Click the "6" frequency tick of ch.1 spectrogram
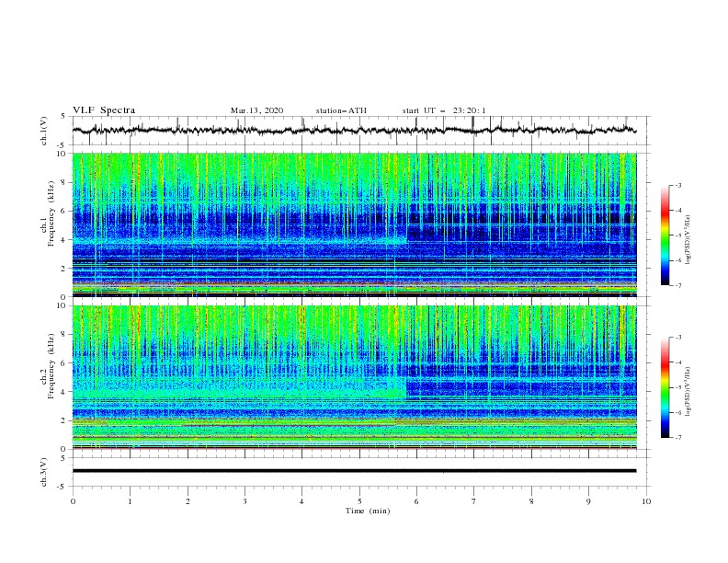 [65, 211]
